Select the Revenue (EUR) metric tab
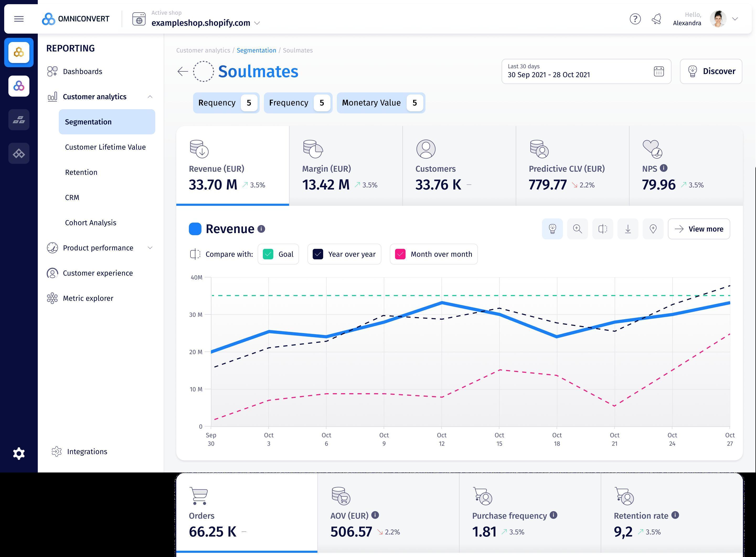The image size is (756, 557). [x=232, y=166]
